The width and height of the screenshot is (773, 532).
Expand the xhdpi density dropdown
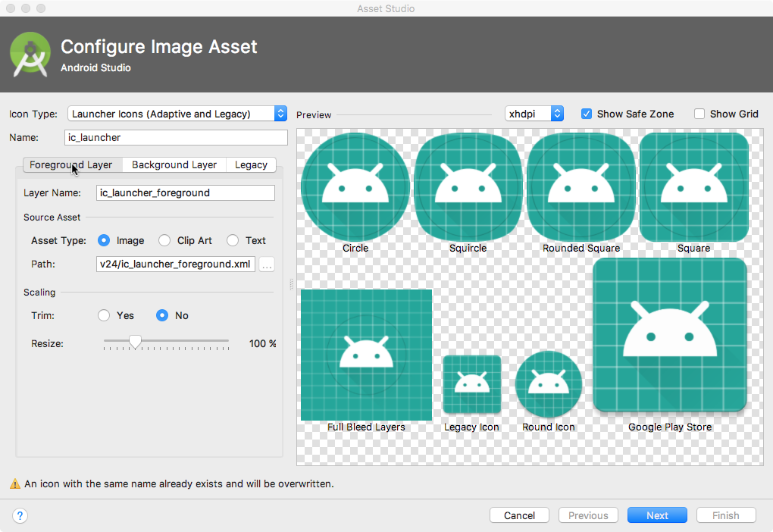coord(534,114)
